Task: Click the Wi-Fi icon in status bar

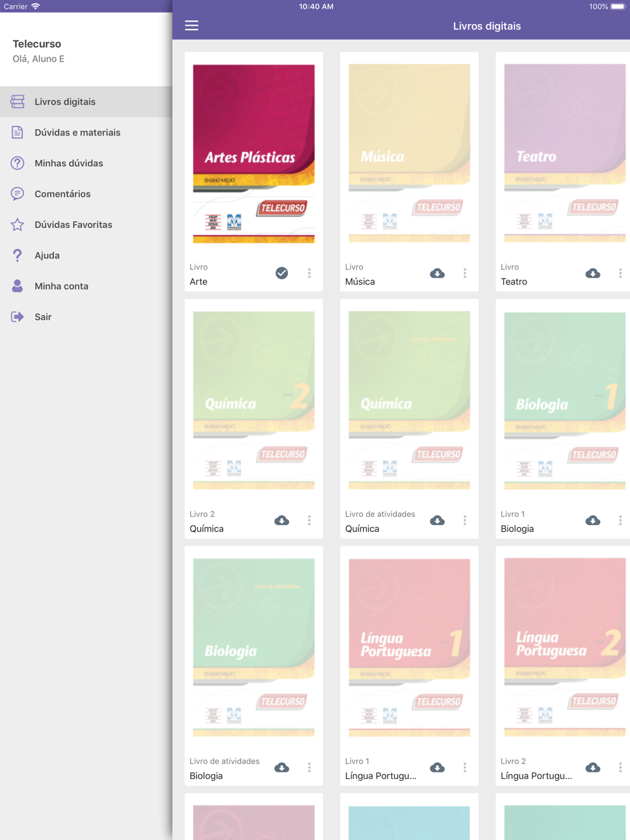Action: 36,6
